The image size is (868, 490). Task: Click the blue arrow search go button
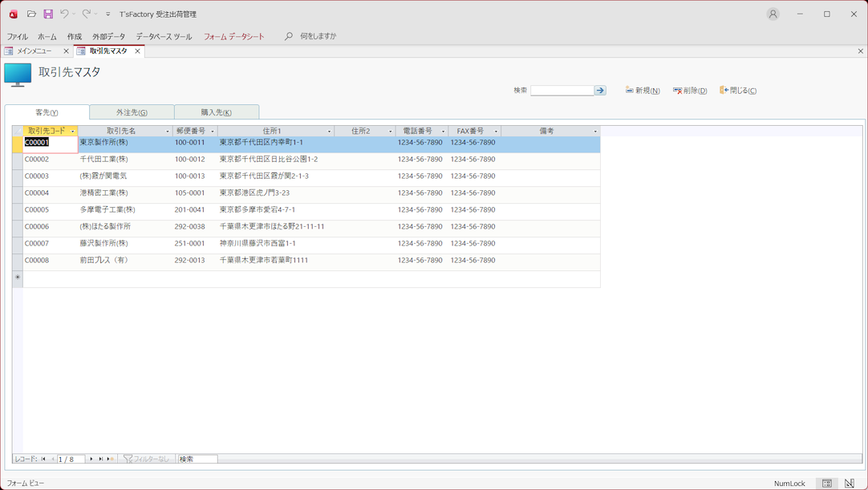click(600, 91)
